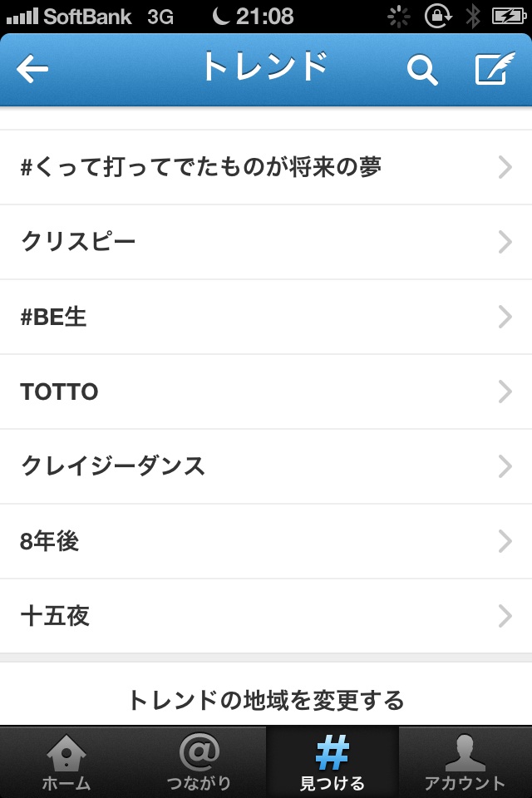Switch to the ホーム tab label
Screen dimensions: 532x798
pyautogui.click(x=66, y=783)
